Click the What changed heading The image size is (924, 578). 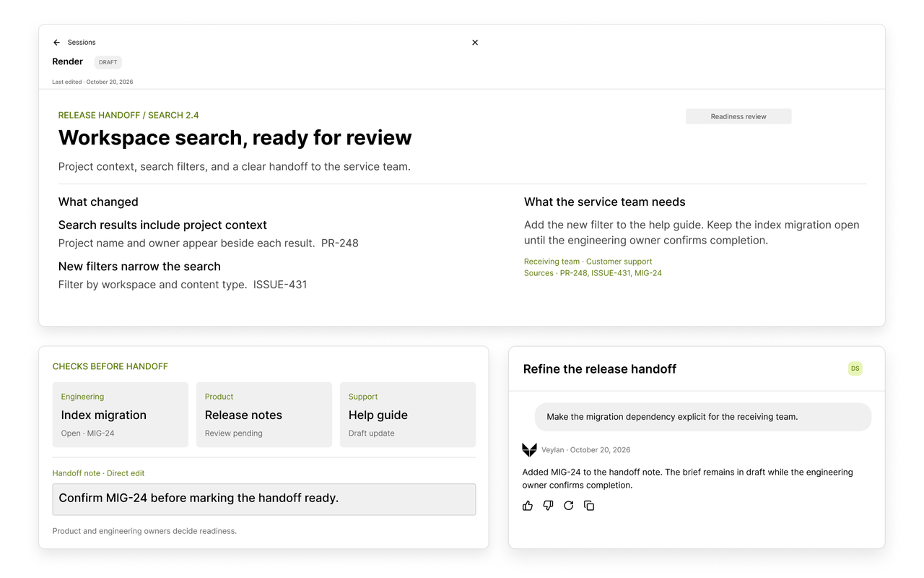click(x=98, y=202)
